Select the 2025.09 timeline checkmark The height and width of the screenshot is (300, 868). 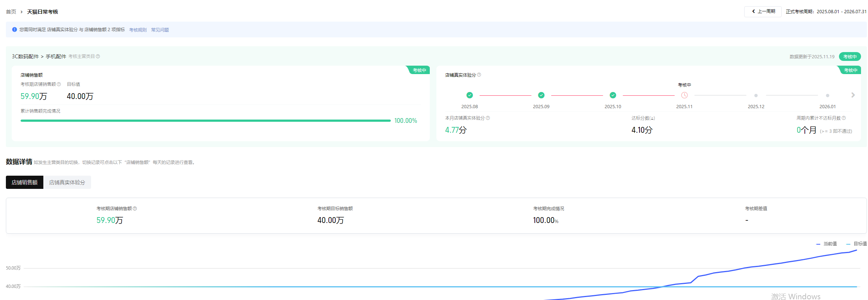point(541,95)
